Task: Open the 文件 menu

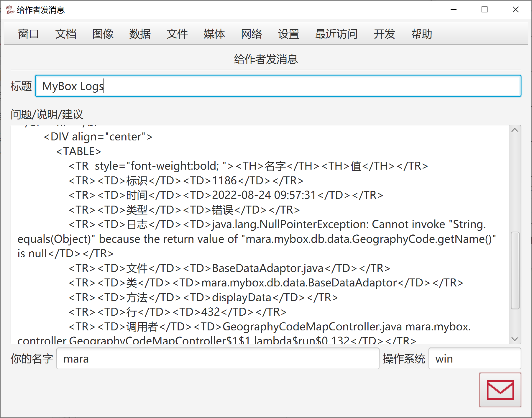Action: pos(177,34)
